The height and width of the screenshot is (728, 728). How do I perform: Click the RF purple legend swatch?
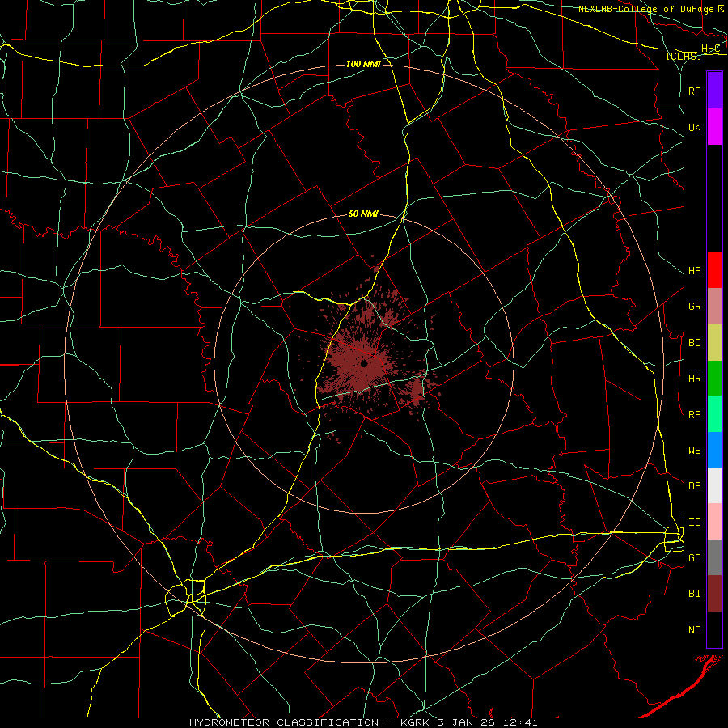[714, 91]
